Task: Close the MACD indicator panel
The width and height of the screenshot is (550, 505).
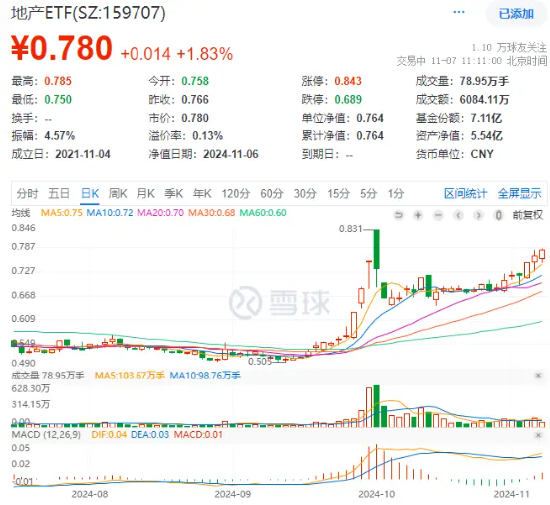Action: pos(538,435)
